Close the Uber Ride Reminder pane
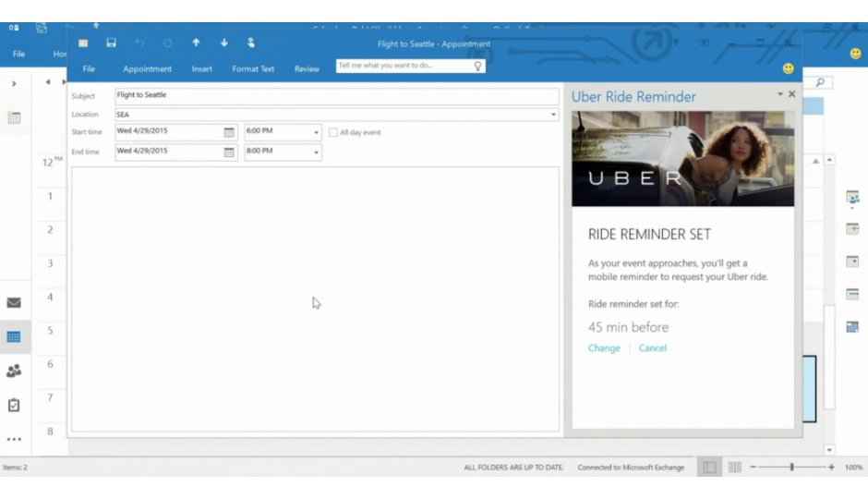Screen dimensions: 868x499 (x=792, y=94)
